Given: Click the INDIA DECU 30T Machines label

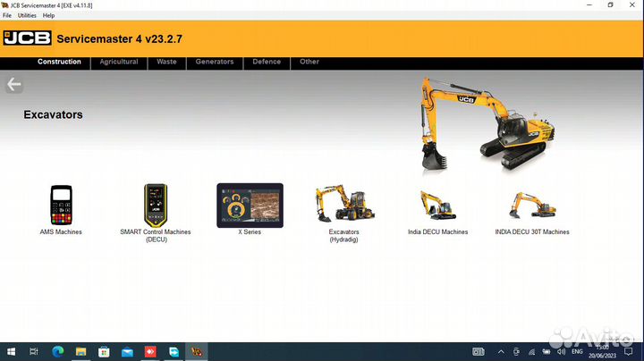Looking at the screenshot, I should (x=532, y=231).
